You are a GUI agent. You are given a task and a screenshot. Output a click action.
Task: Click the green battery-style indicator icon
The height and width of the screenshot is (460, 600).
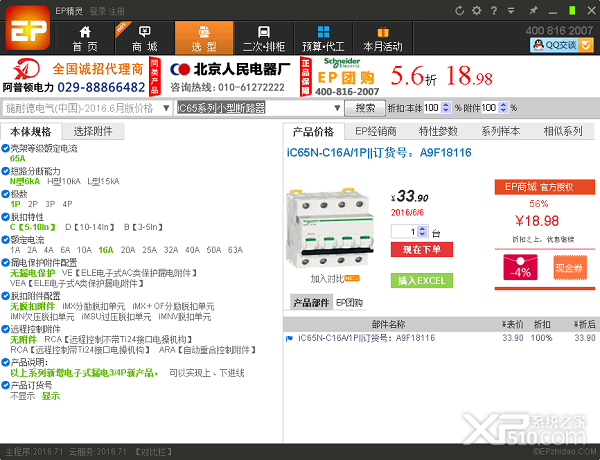point(572,10)
